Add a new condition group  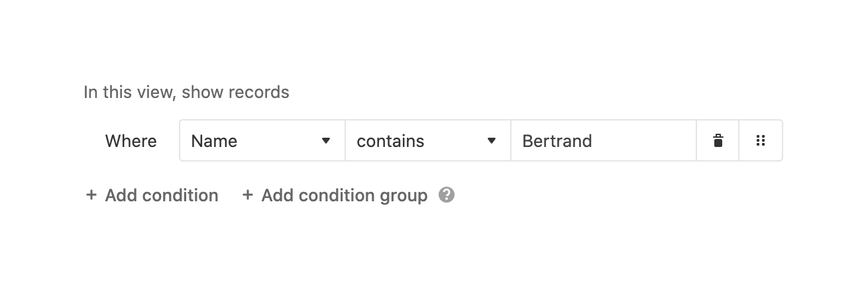(x=344, y=195)
